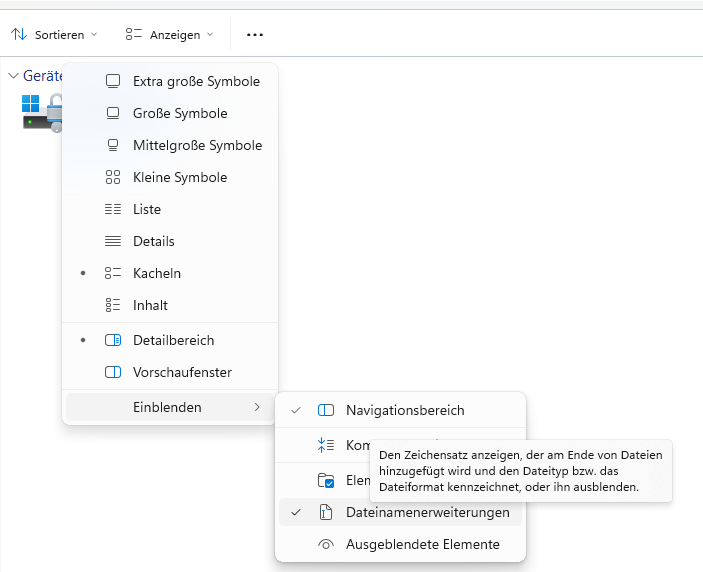Select the Kacheln view option
Viewport: 703px width, 572px height.
pos(156,273)
